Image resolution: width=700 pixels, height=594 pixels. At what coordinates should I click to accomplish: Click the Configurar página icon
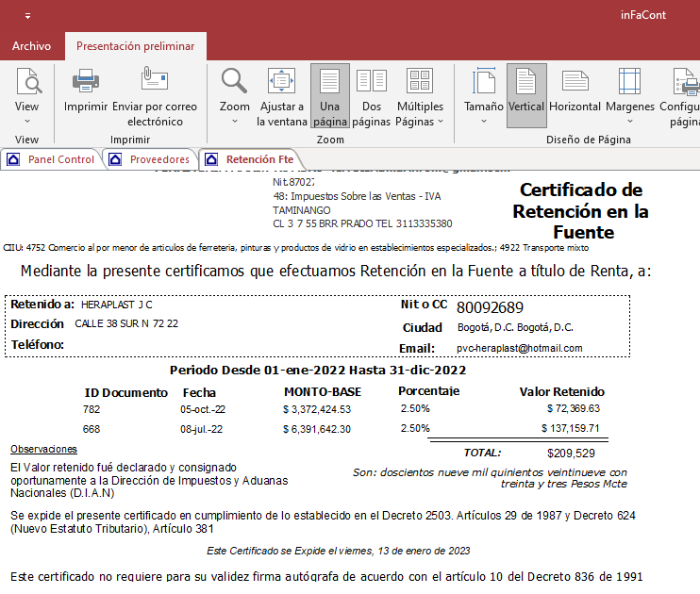click(x=683, y=83)
